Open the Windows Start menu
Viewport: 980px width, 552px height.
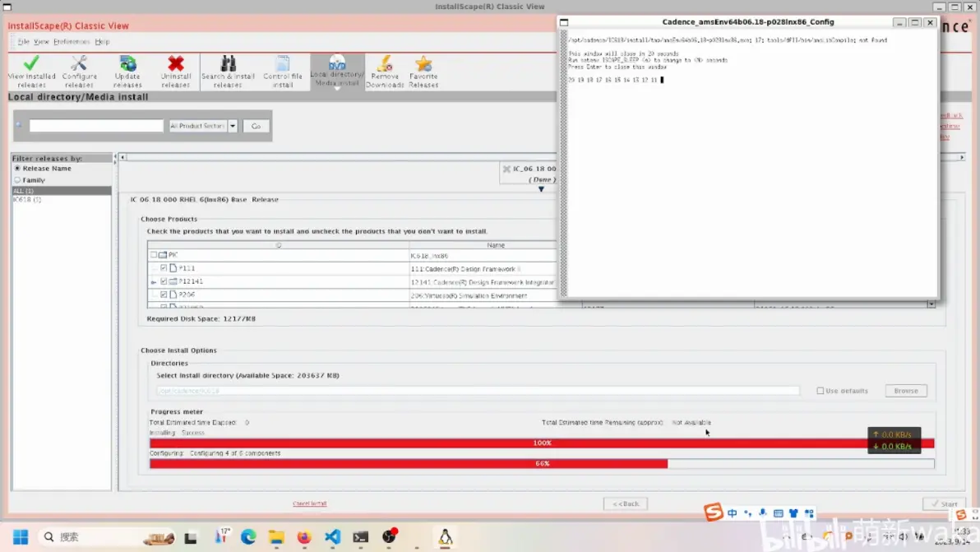(21, 537)
